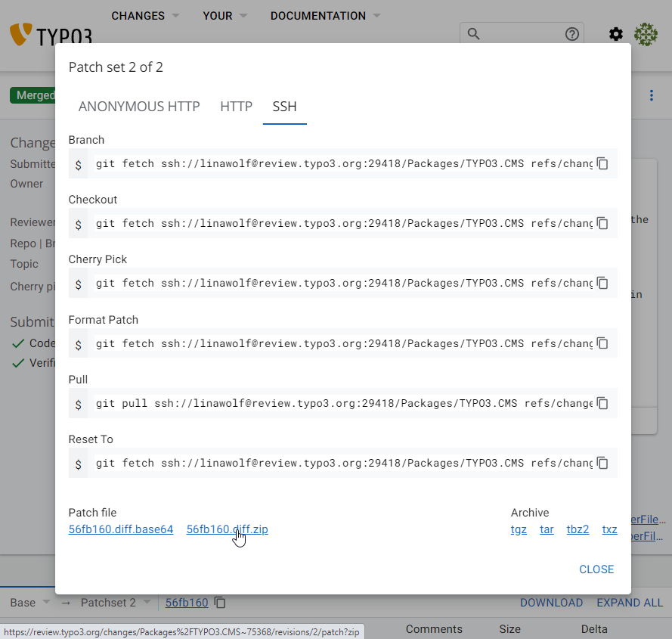The height and width of the screenshot is (639, 672).
Task: Open the help icon in search box
Action: (x=571, y=34)
